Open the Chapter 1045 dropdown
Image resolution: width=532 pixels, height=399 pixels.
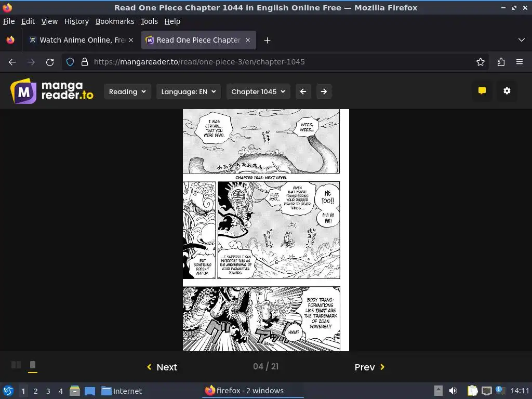coord(258,91)
